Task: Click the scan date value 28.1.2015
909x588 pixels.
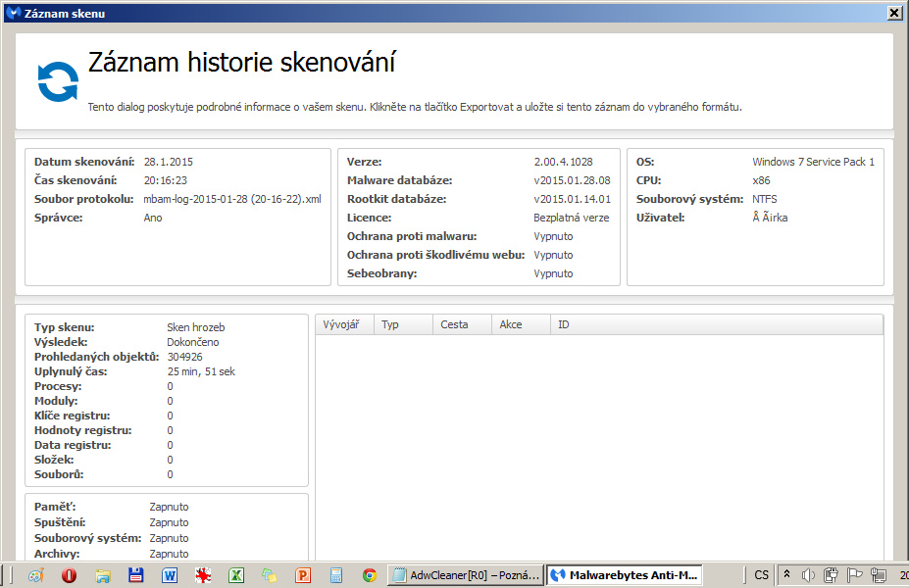Action: (x=168, y=163)
